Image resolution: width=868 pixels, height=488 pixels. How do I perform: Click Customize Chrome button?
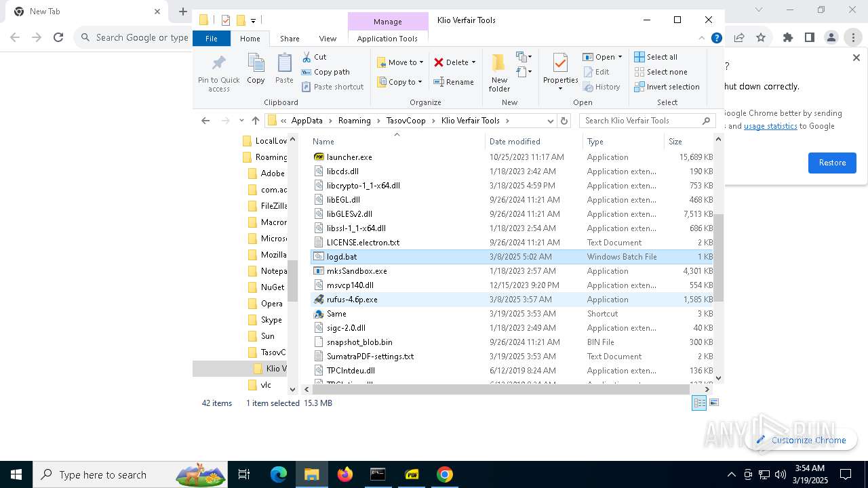[x=801, y=440]
